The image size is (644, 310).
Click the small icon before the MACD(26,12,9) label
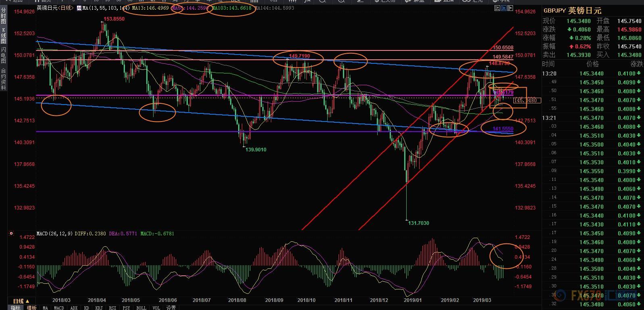11,233
